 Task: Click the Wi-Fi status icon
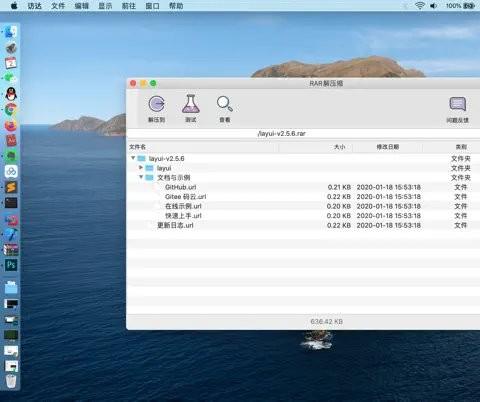420,6
